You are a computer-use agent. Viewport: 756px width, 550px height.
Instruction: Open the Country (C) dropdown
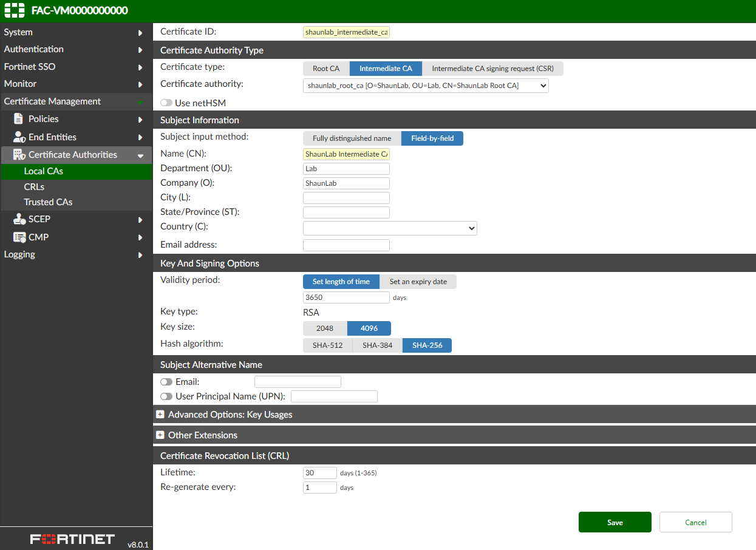(390, 228)
